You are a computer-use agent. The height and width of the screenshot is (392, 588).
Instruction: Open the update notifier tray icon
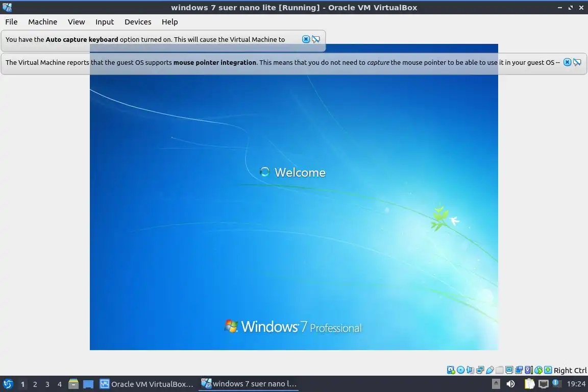[557, 383]
